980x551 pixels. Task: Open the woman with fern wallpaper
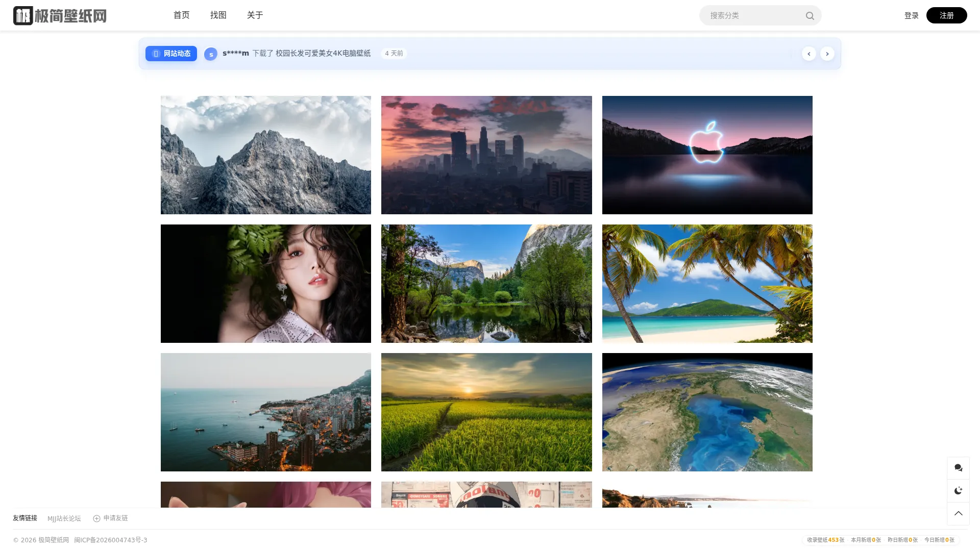[266, 284]
